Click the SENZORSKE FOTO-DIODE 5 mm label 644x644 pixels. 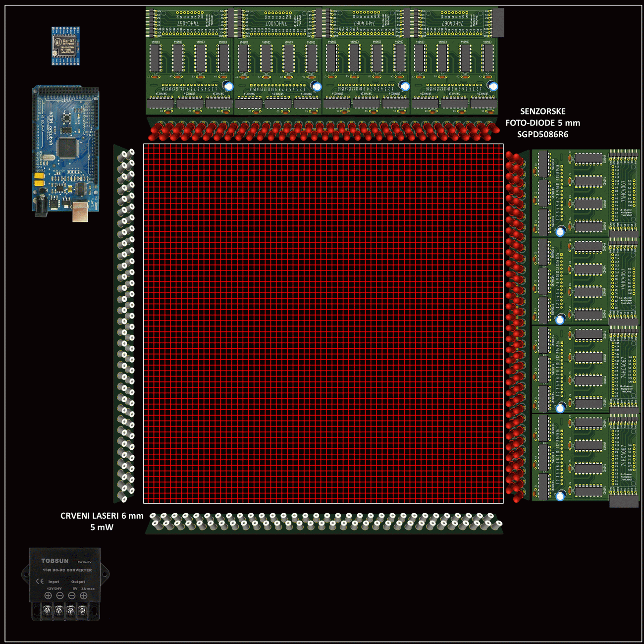coord(542,122)
